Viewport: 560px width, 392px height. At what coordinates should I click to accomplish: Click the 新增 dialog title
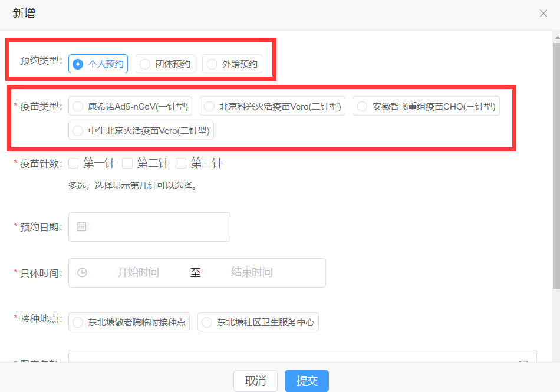pyautogui.click(x=24, y=13)
